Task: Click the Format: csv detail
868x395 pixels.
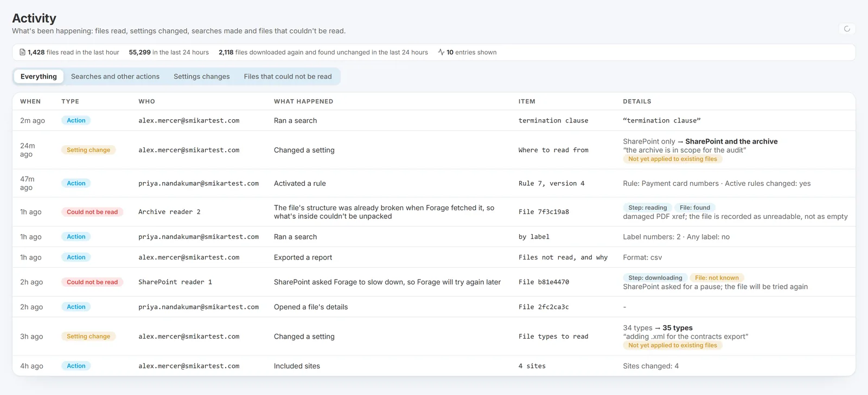Action: 642,257
